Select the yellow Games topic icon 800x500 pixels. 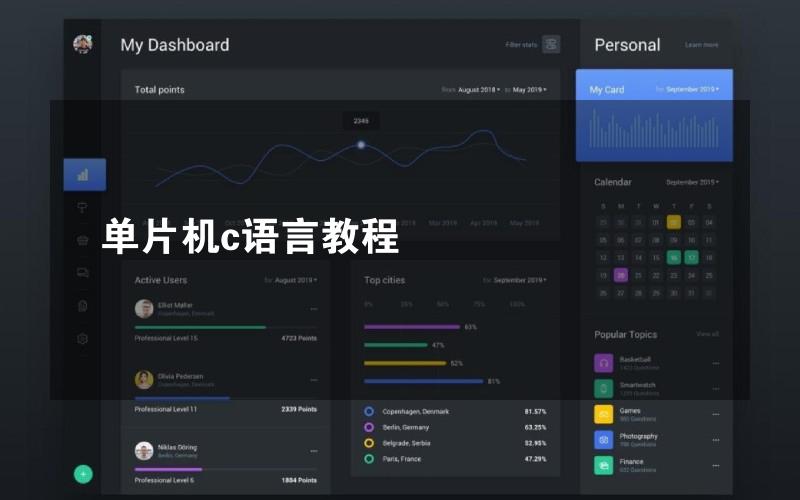(x=603, y=414)
